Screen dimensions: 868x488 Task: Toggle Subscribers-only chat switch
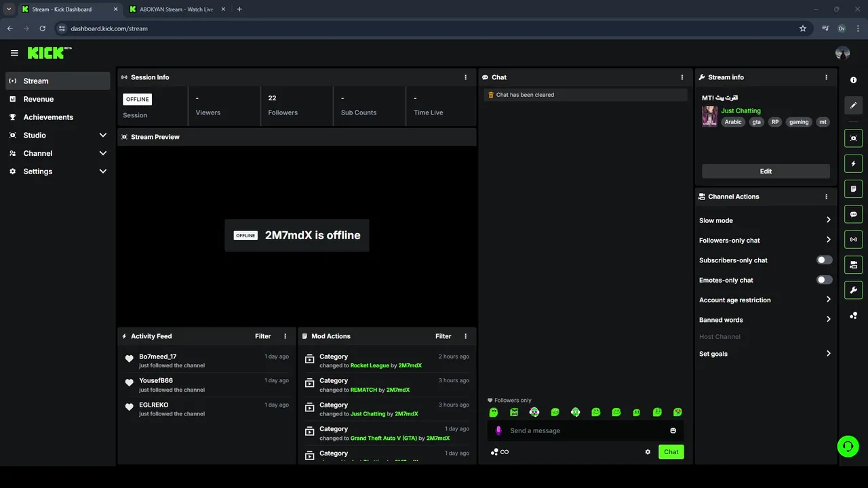click(x=824, y=260)
